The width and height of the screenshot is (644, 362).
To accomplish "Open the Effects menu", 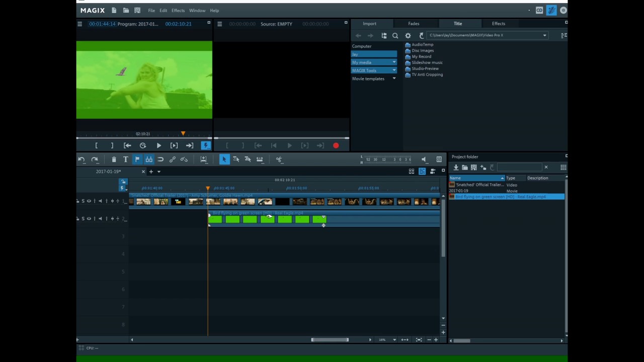I will click(x=178, y=11).
